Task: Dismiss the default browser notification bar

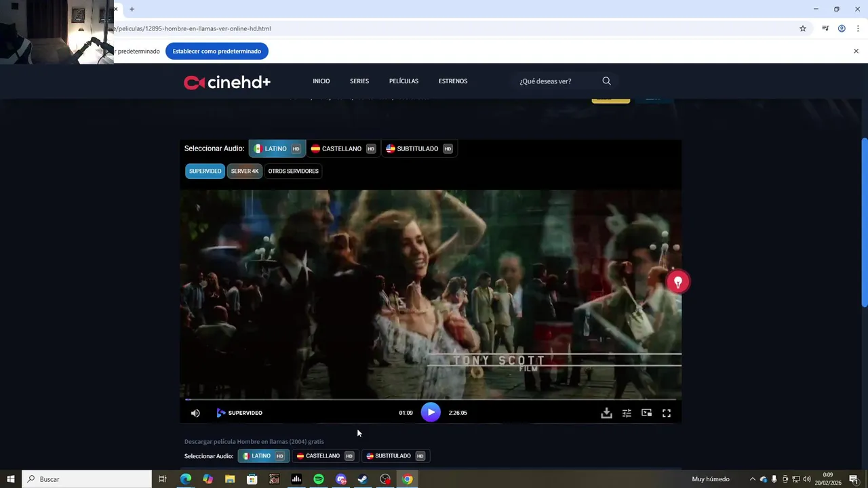Action: pos(856,51)
